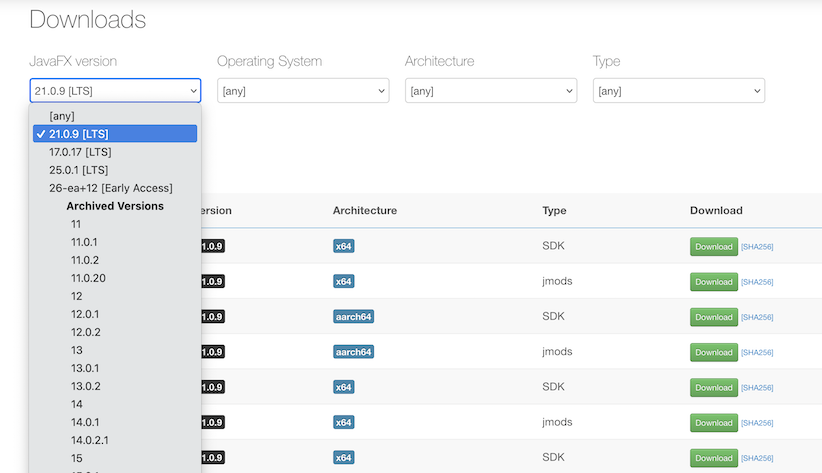Image resolution: width=822 pixels, height=473 pixels.
Task: Open SHA256 link for aarch64 jmods row
Action: coord(757,352)
